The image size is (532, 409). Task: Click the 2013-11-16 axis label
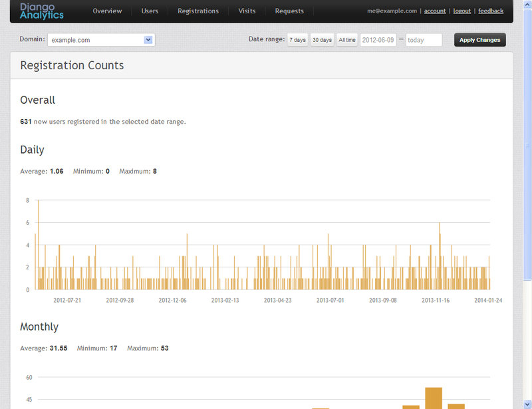click(x=436, y=300)
